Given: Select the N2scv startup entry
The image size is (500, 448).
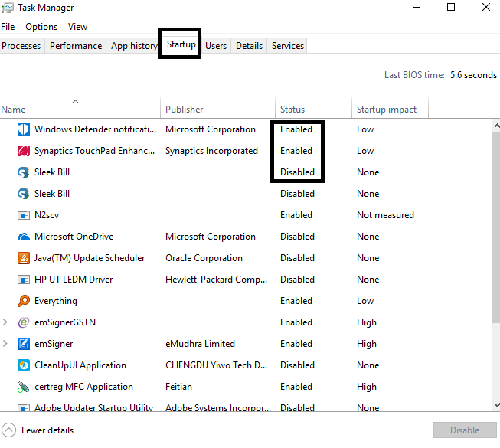Looking at the screenshot, I should coord(47,215).
